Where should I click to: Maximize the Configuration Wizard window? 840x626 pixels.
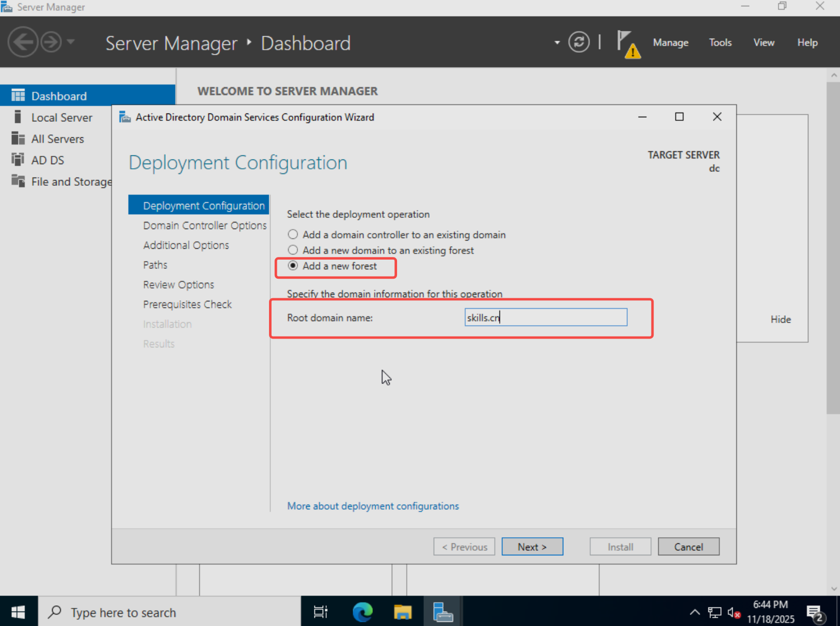pyautogui.click(x=679, y=117)
